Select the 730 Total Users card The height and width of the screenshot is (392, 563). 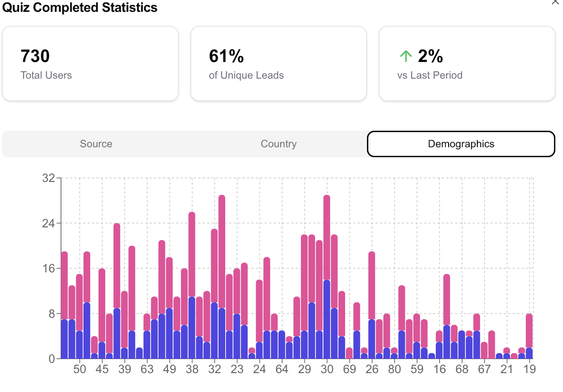(91, 63)
